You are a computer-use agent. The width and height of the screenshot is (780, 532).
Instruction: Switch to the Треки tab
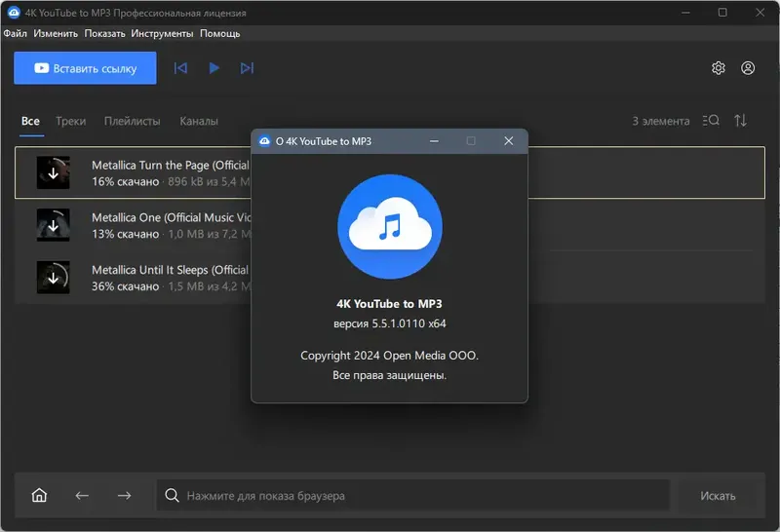point(70,121)
